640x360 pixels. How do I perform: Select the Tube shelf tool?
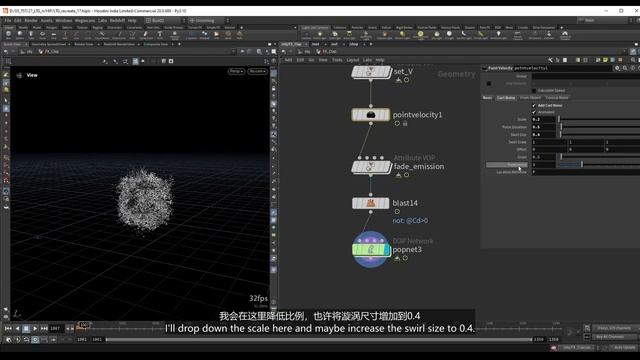[x=31, y=35]
